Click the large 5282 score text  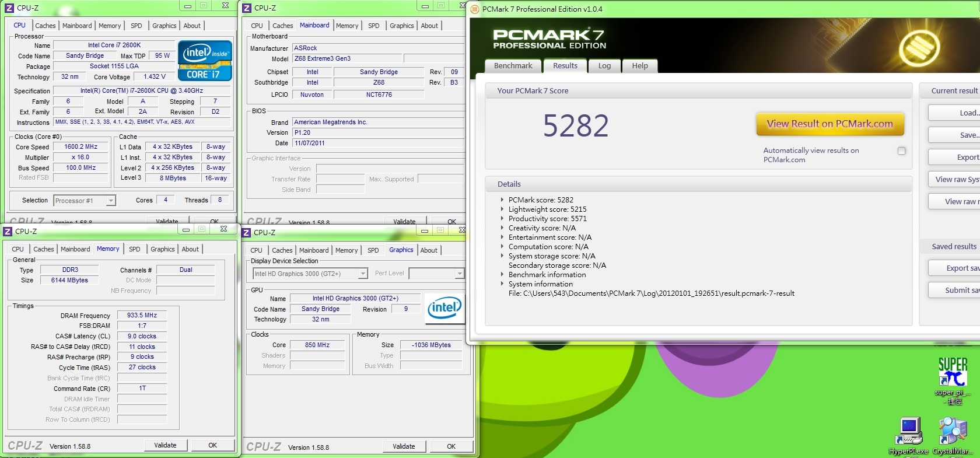click(576, 126)
